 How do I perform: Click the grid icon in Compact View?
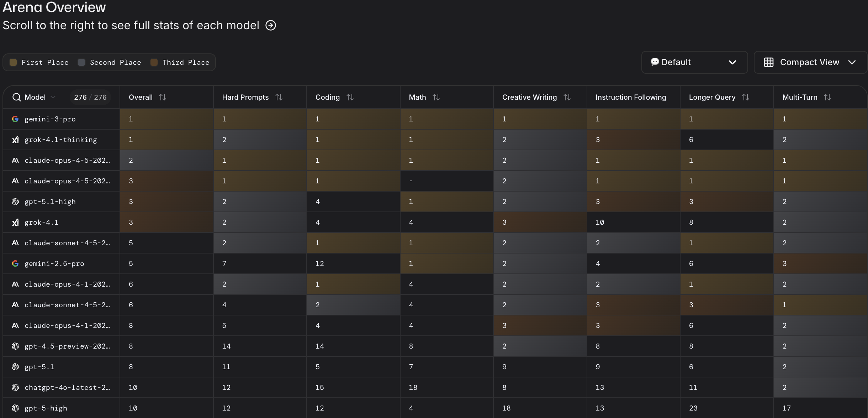pos(769,62)
